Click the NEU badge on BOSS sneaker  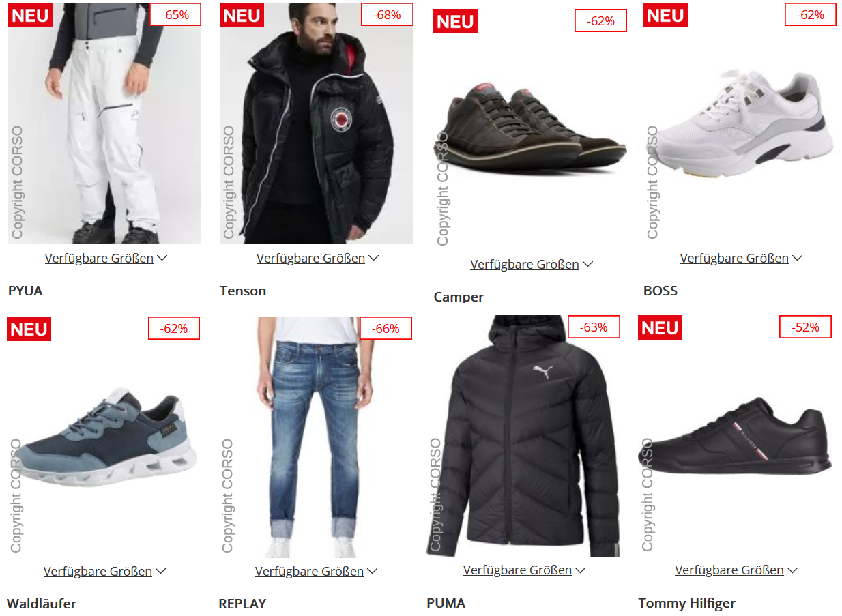(x=665, y=15)
